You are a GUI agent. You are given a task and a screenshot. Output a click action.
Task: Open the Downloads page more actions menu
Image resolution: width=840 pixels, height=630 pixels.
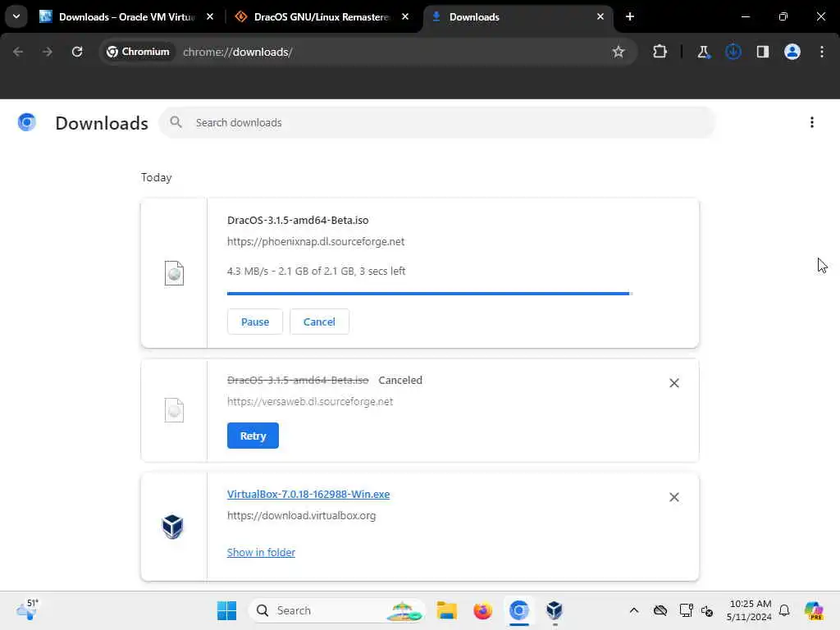812,123
